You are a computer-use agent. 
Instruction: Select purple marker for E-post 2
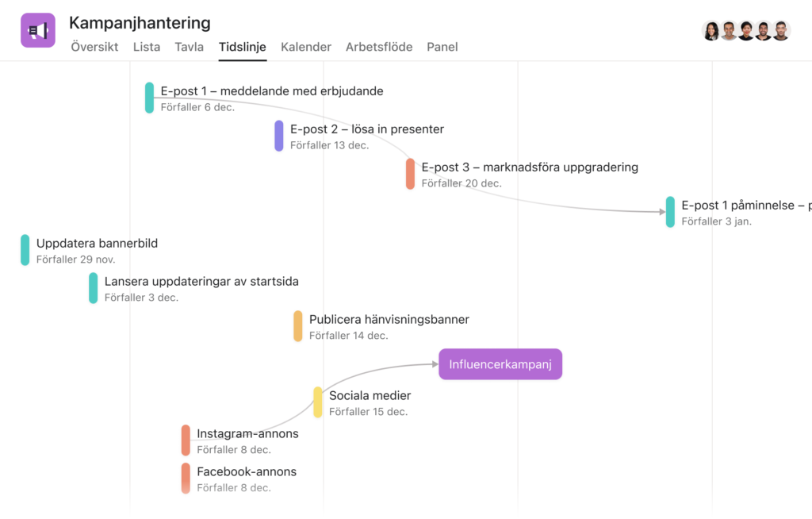(278, 136)
